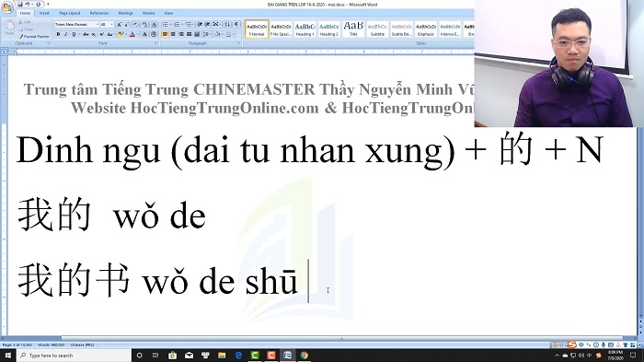644x362 pixels.
Task: Select Center alignment
Action: point(173,34)
